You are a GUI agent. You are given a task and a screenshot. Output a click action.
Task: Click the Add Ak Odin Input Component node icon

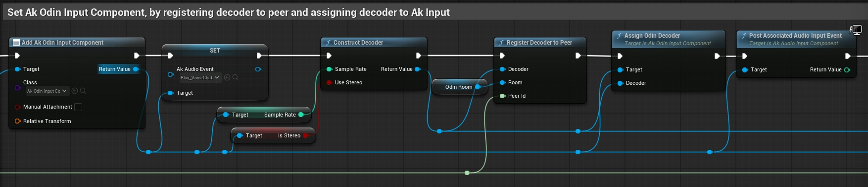(16, 43)
